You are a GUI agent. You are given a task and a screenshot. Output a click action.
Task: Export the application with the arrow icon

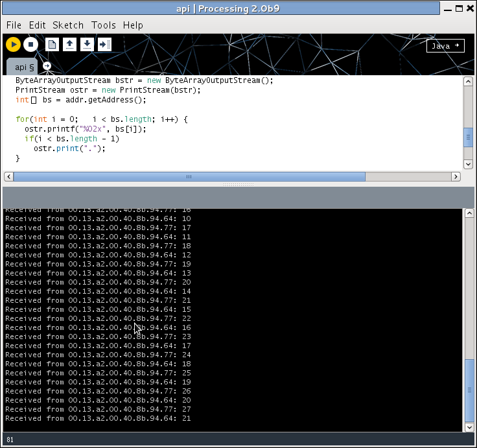click(104, 45)
